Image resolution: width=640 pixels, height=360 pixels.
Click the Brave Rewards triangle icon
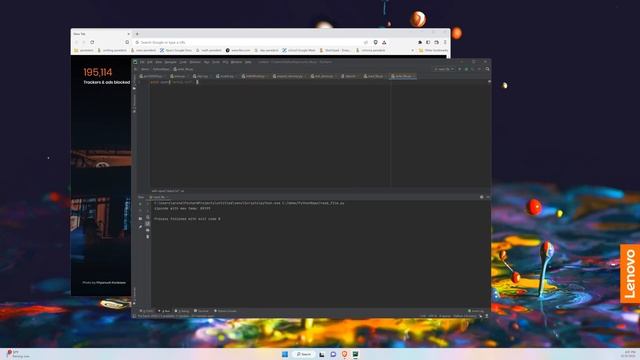(x=384, y=42)
